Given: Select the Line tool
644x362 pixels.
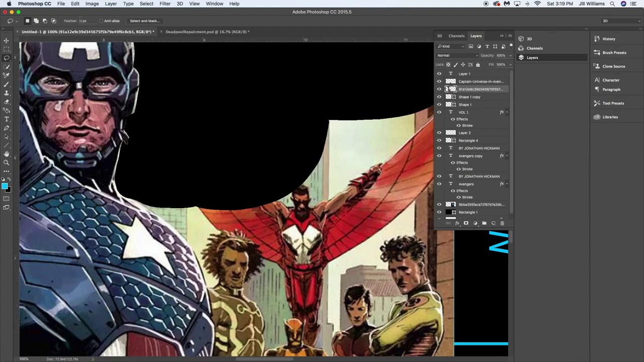Looking at the screenshot, I should (x=7, y=145).
